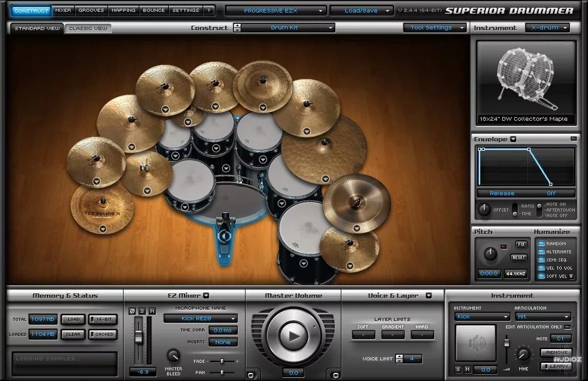This screenshot has height=381, width=588.
Task: Click the Pitch knob
Action: (490, 254)
